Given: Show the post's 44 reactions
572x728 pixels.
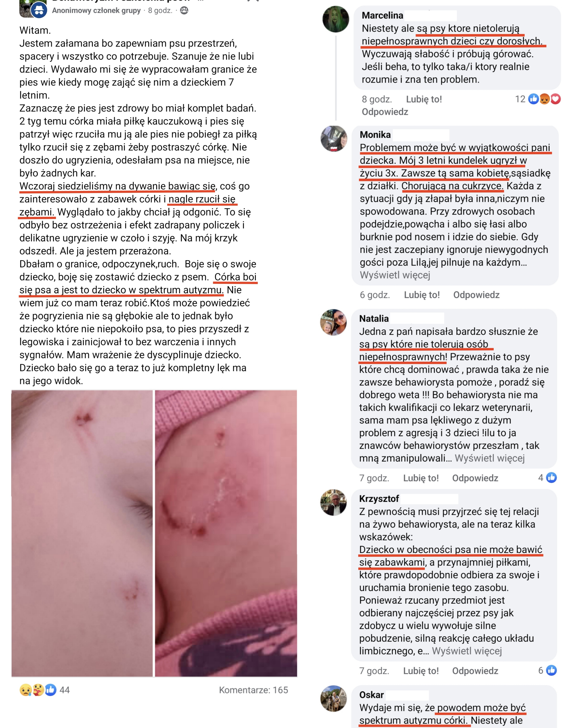Looking at the screenshot, I should [x=45, y=690].
